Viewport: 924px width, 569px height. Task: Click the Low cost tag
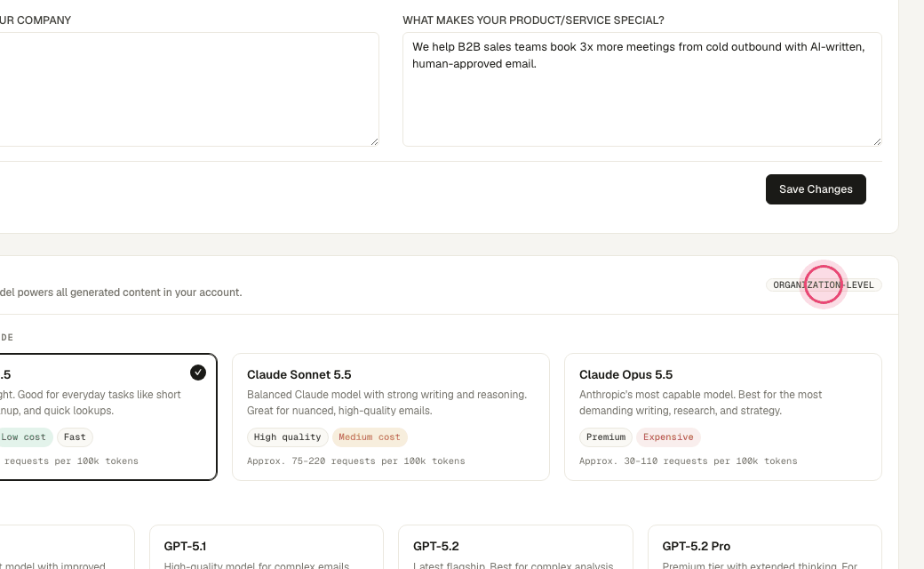coord(24,437)
